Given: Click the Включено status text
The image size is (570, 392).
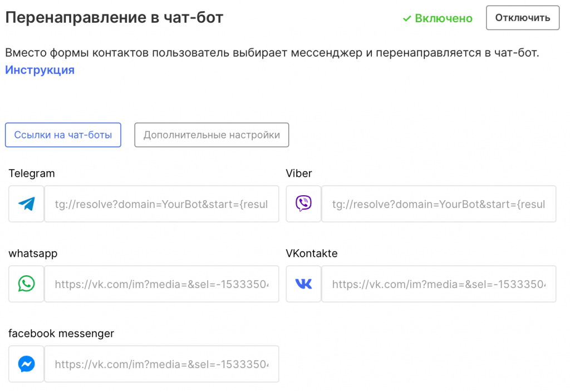Looking at the screenshot, I should (x=444, y=18).
